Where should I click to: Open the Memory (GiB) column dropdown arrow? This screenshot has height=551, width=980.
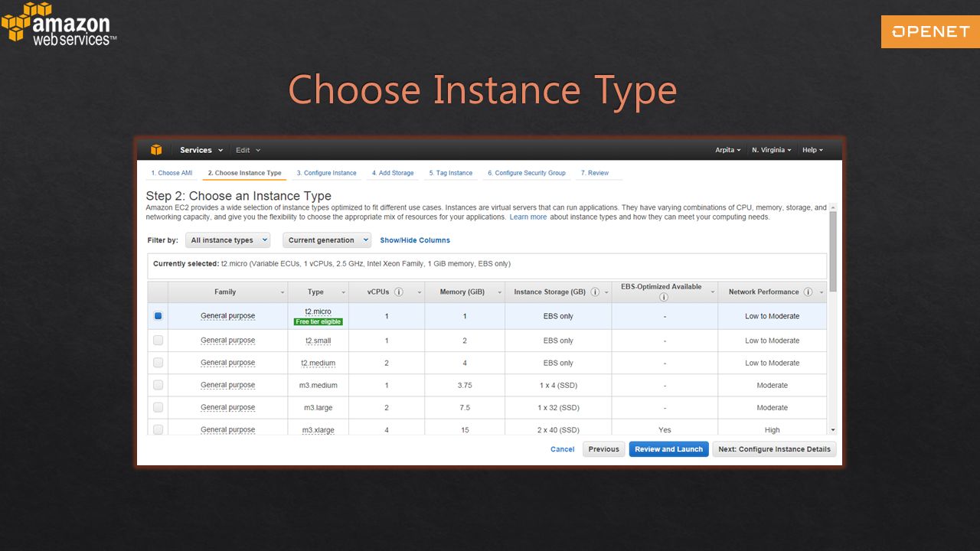[x=500, y=292]
